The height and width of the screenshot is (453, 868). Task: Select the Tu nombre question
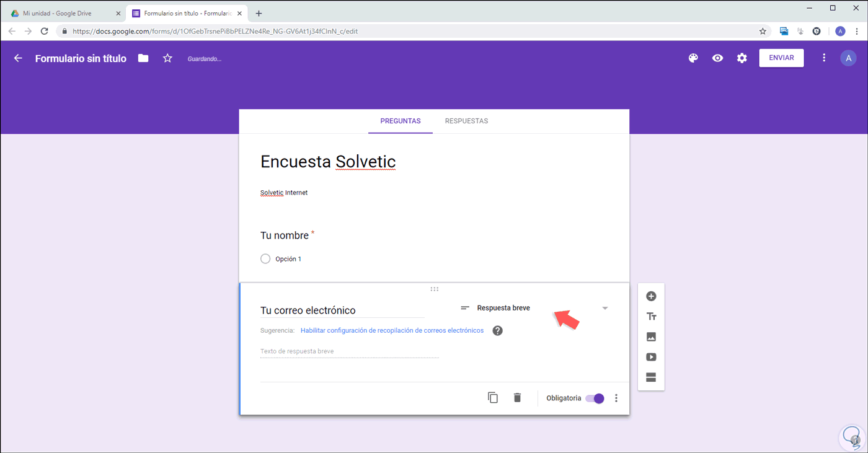pyautogui.click(x=285, y=235)
